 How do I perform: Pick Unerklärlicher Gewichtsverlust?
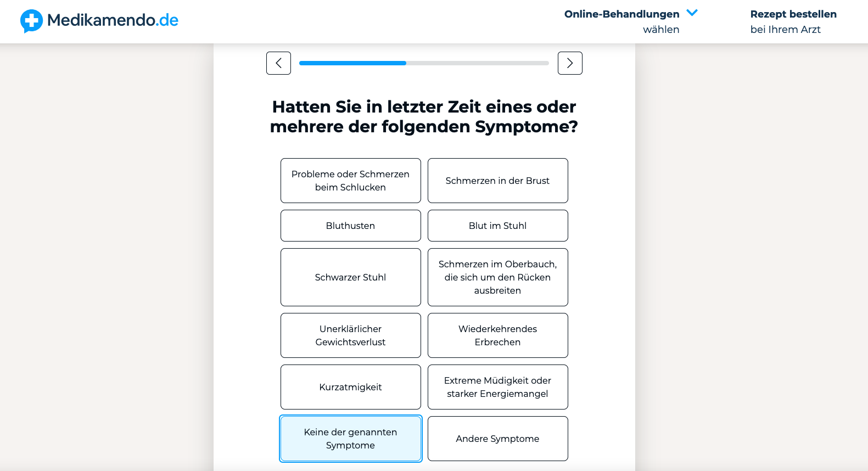[350, 335]
